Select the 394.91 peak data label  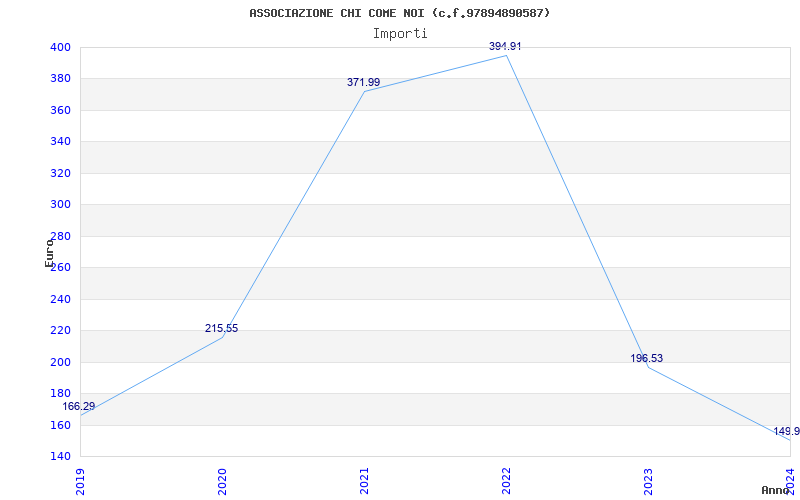(505, 46)
